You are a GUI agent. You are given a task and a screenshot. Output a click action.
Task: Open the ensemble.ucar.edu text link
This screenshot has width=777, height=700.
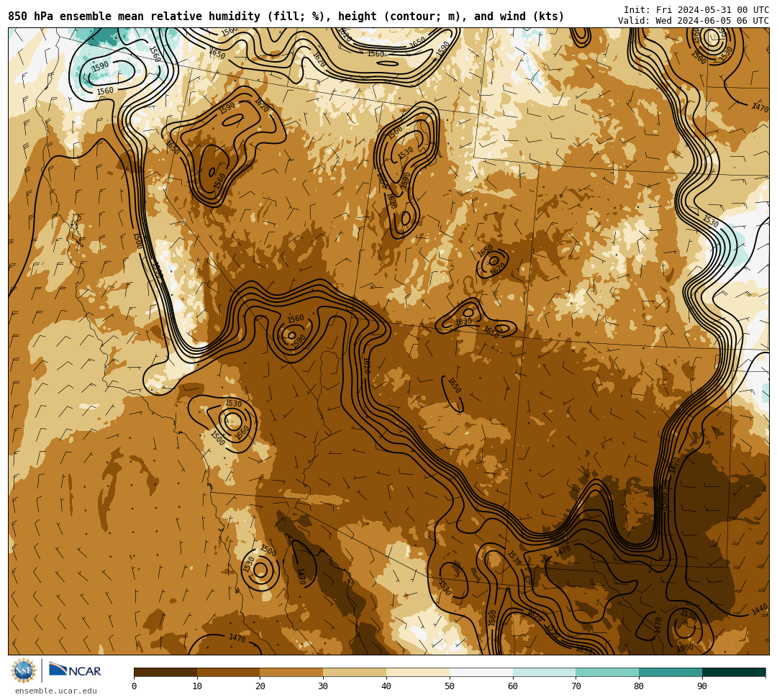point(56,691)
